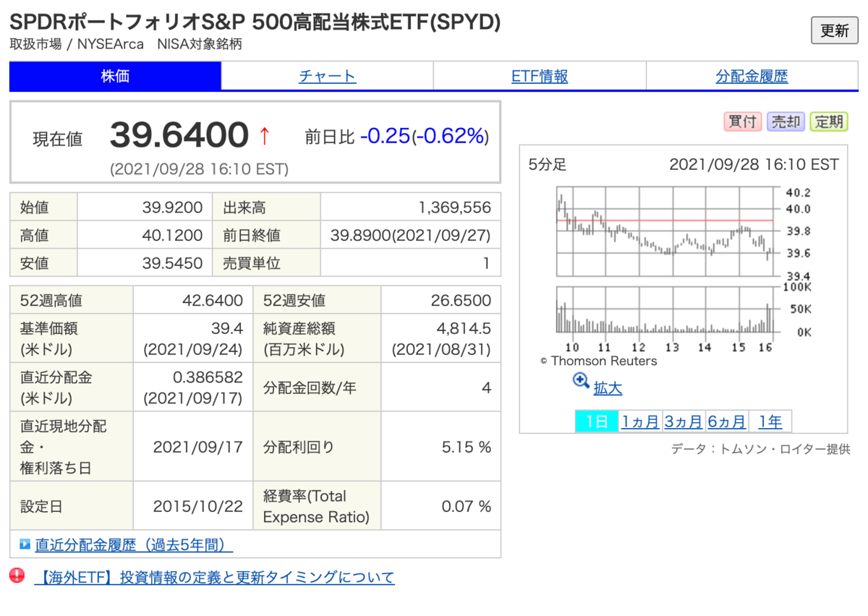Click the change value -0.25(-0.62%)

tap(425, 136)
